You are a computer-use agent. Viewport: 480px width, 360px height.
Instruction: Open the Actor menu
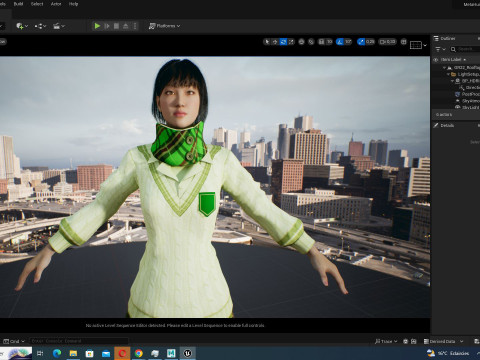(56, 4)
